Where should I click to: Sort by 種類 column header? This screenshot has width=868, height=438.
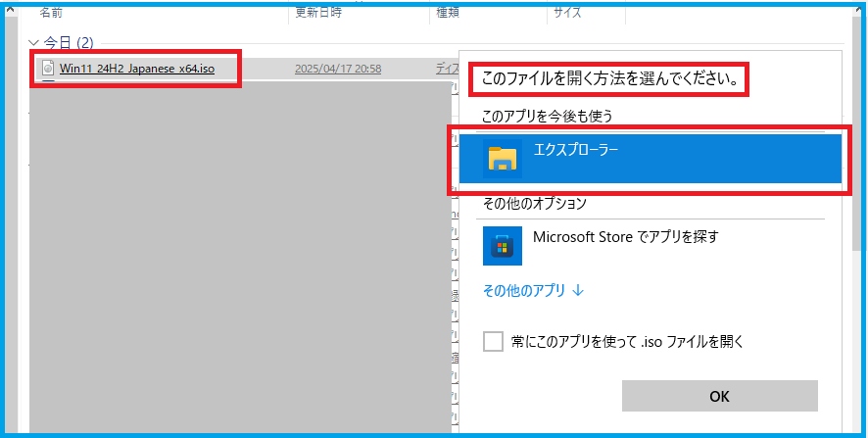(x=449, y=12)
